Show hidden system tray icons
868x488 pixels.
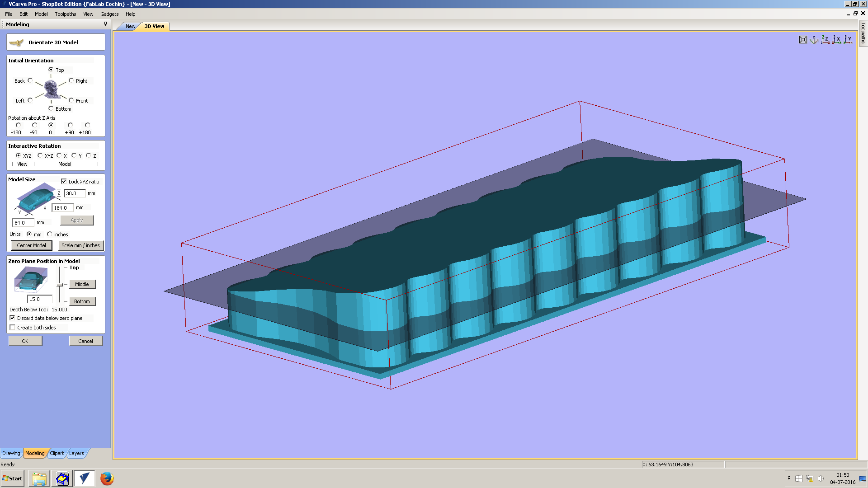pos(789,478)
